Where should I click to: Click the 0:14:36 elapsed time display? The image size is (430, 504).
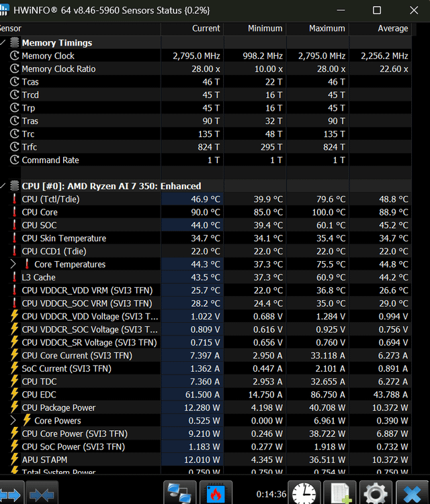tap(271, 494)
